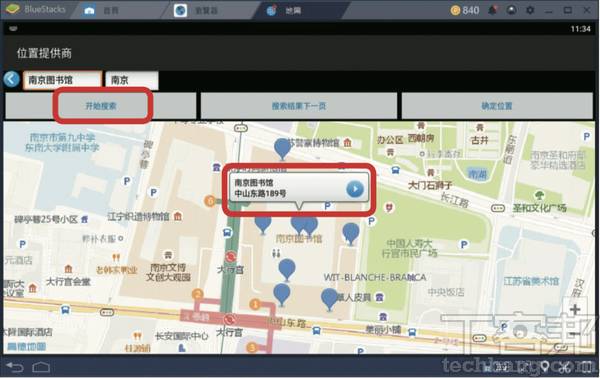The image size is (600, 378).
Task: Select the map pin near 苏智豪博物馆 label
Action: pyautogui.click(x=283, y=148)
